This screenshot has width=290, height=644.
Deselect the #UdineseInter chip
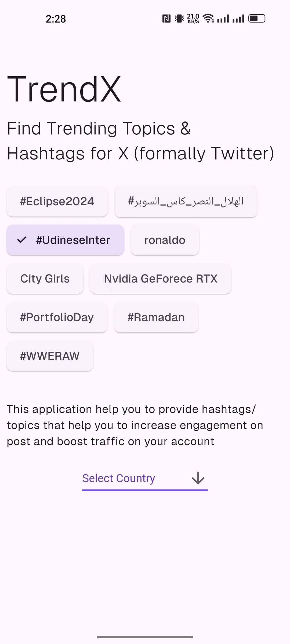click(65, 240)
